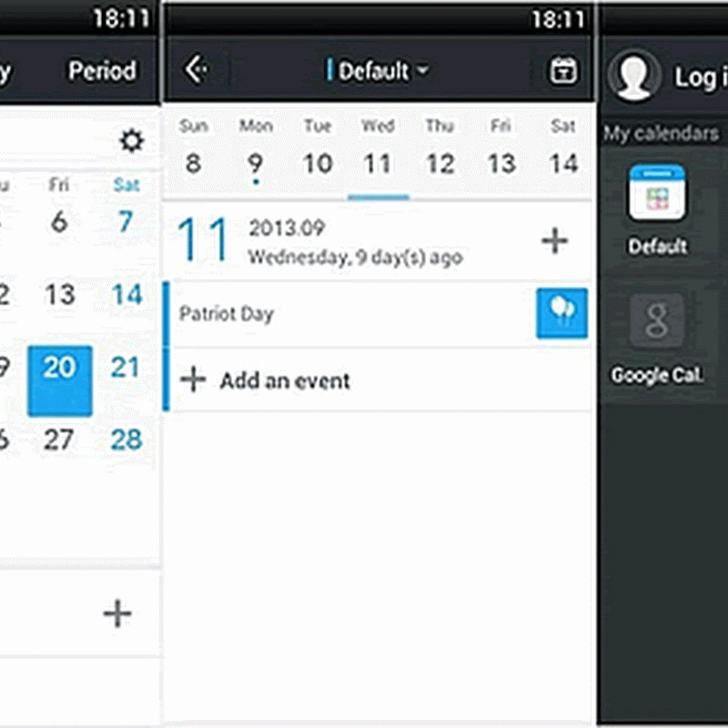Select Saturday 28 in month grid
Image resolution: width=728 pixels, height=728 pixels.
[126, 440]
